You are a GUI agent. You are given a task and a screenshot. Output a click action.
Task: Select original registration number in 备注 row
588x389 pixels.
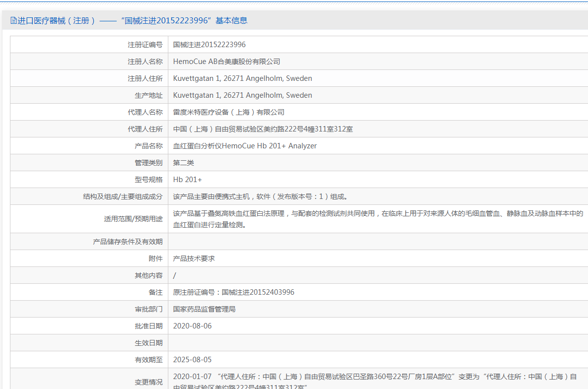(x=233, y=292)
